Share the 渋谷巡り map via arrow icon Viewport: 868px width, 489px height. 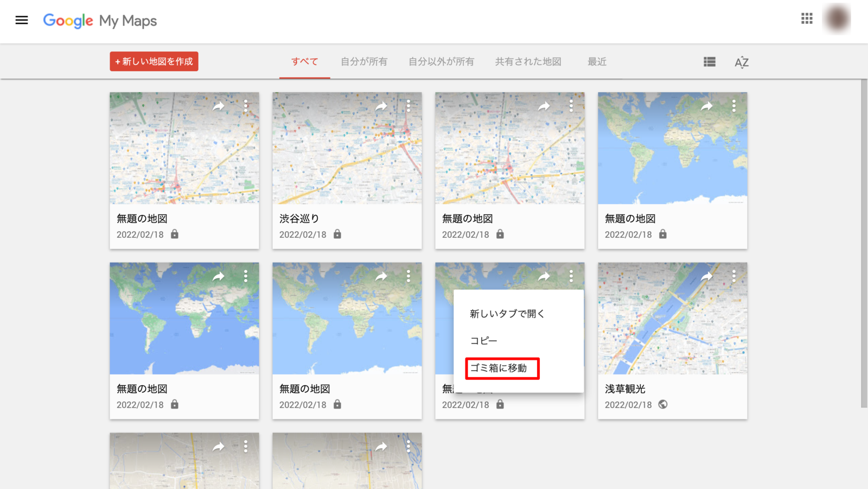click(381, 106)
